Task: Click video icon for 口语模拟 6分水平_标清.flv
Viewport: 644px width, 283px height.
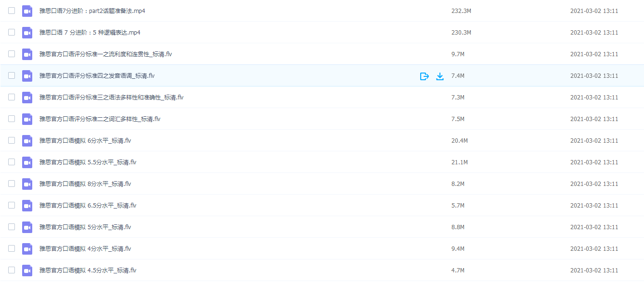Action: tap(27, 141)
